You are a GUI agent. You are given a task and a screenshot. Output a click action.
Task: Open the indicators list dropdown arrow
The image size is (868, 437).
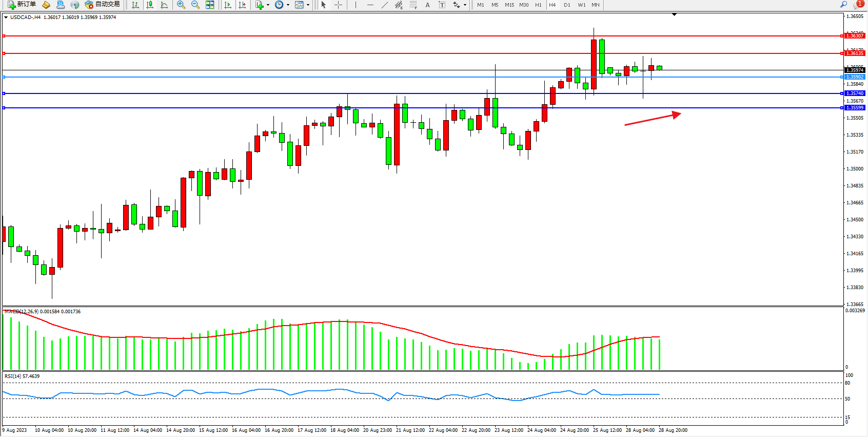[x=268, y=5]
